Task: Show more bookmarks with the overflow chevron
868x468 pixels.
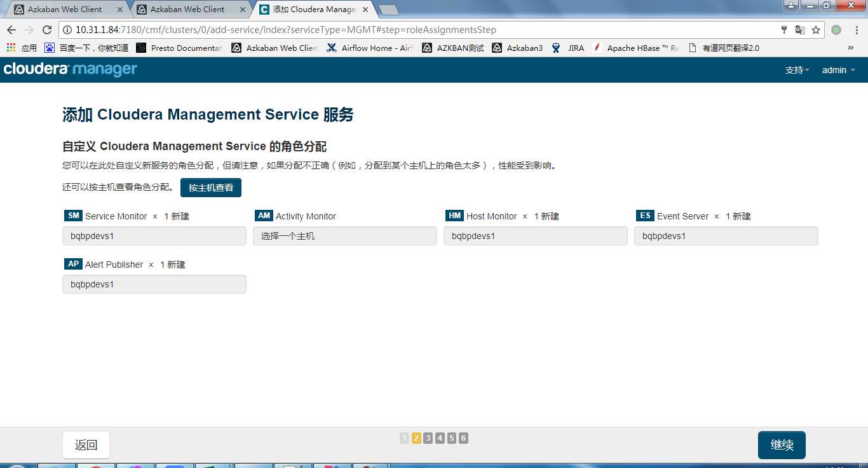Action: pos(851,48)
